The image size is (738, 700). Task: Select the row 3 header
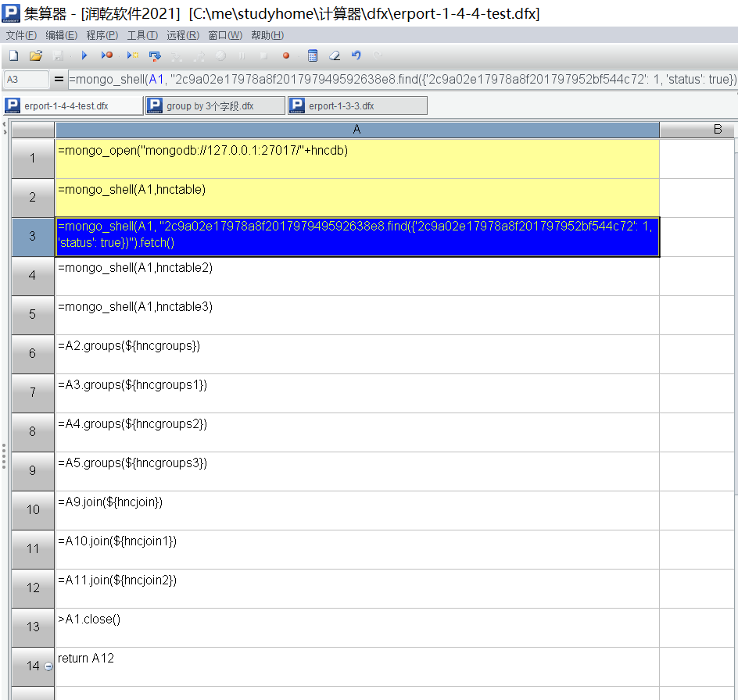click(x=33, y=237)
